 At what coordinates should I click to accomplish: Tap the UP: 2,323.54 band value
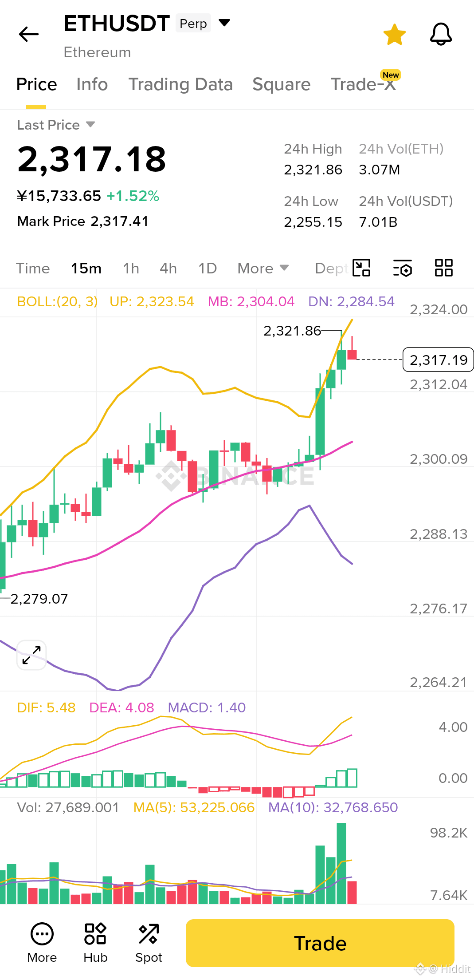coord(152,301)
